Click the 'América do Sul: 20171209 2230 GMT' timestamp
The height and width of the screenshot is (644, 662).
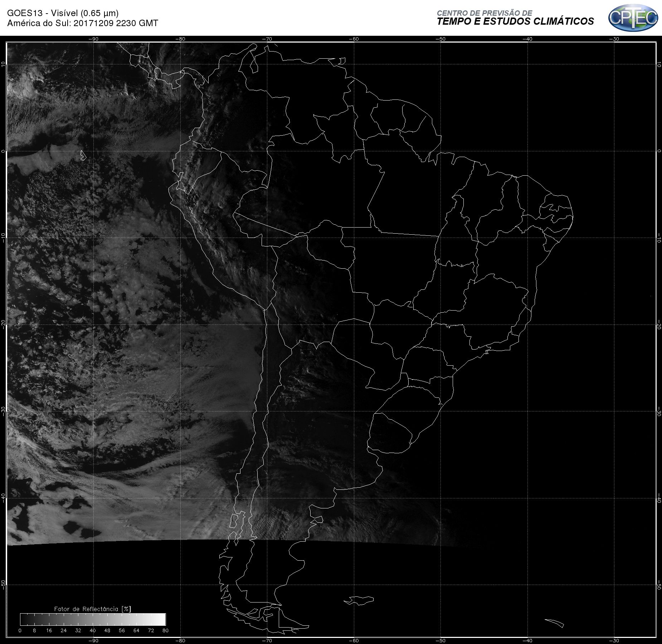click(83, 23)
